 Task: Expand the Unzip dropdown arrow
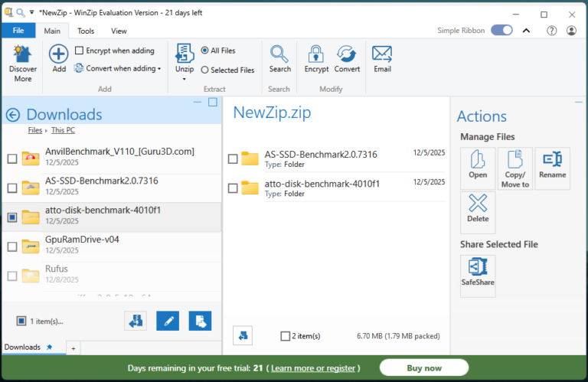[x=184, y=79]
